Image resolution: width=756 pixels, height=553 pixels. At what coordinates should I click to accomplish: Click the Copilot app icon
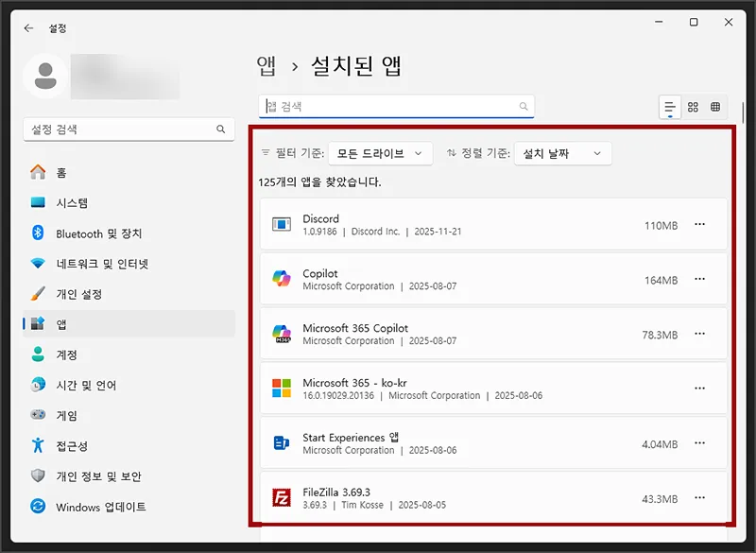(282, 279)
